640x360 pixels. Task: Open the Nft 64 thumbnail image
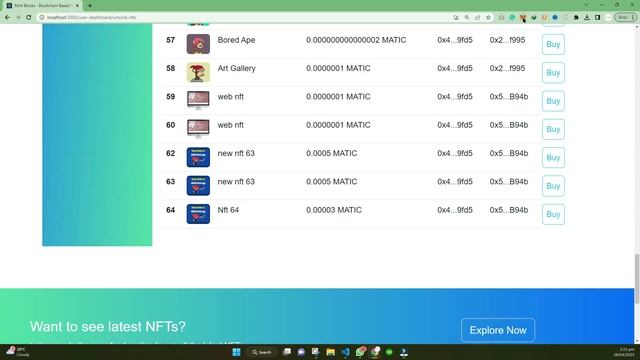coord(198,214)
